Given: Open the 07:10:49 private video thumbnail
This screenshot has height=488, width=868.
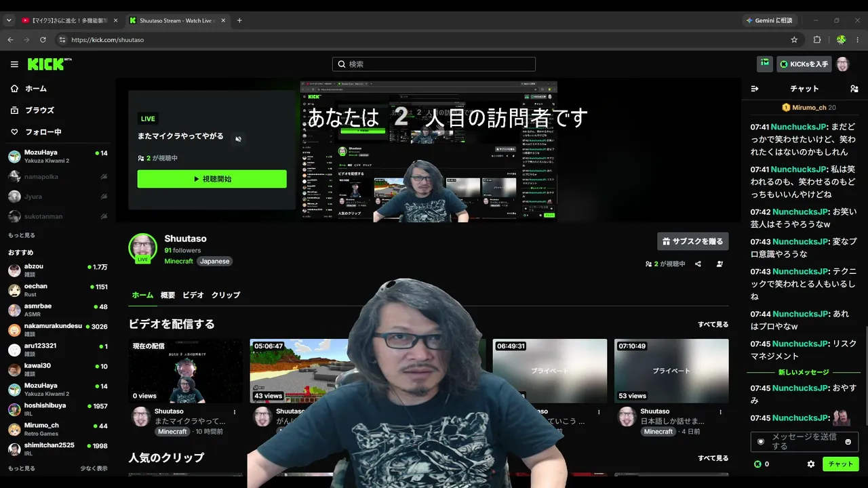Looking at the screenshot, I should tap(671, 371).
